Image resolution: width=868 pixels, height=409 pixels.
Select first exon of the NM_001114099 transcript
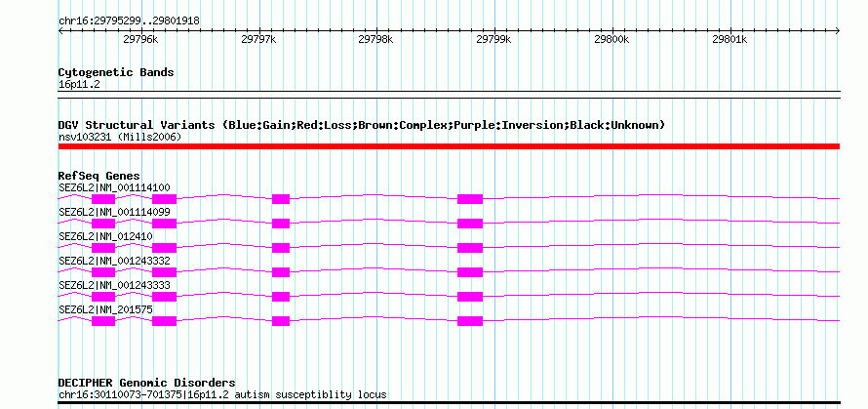pos(103,224)
